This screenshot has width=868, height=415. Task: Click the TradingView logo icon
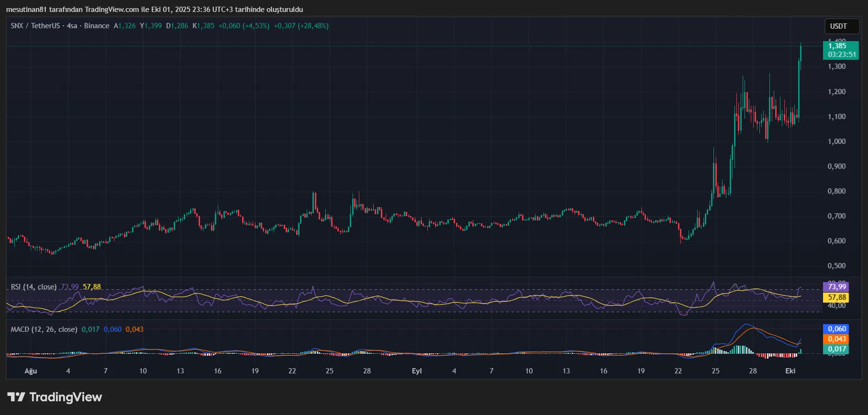(16, 397)
